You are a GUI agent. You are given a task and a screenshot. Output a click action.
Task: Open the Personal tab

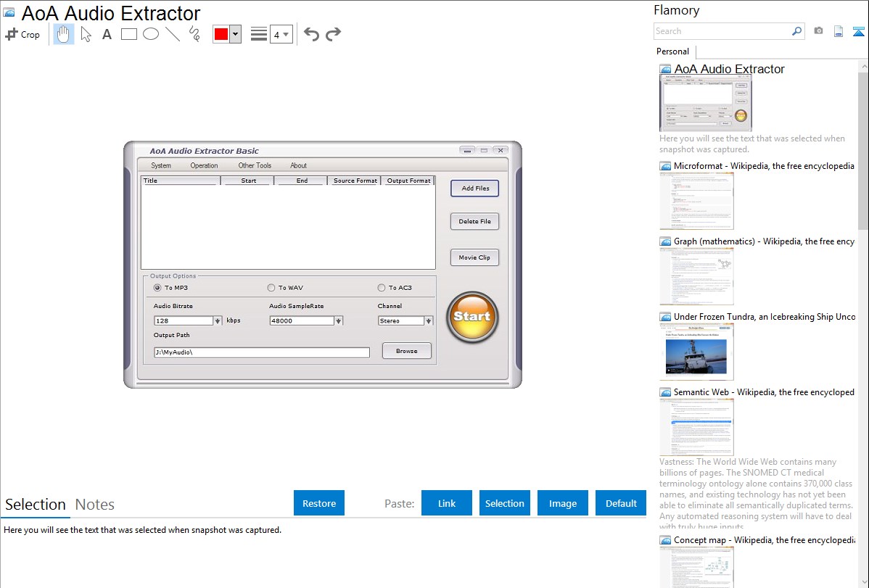[673, 51]
